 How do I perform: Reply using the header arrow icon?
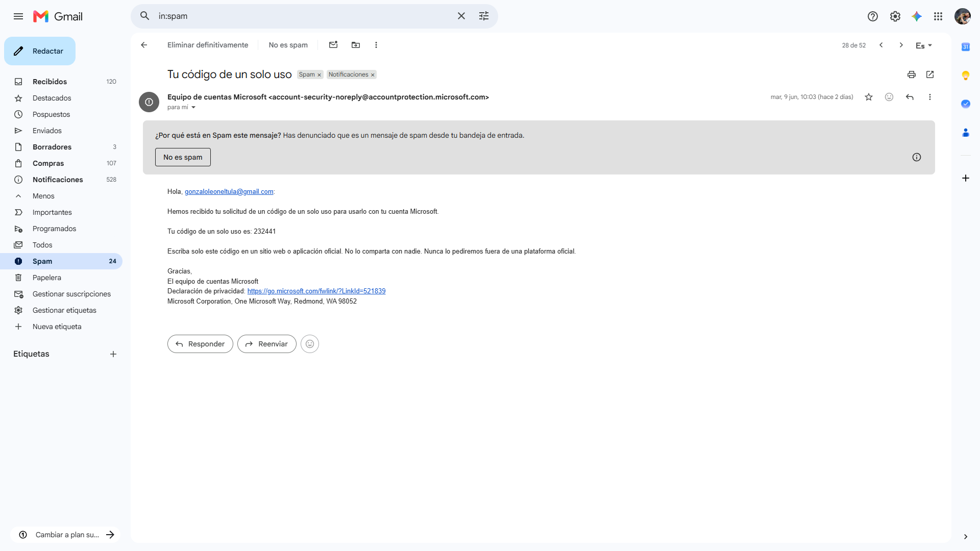910,97
